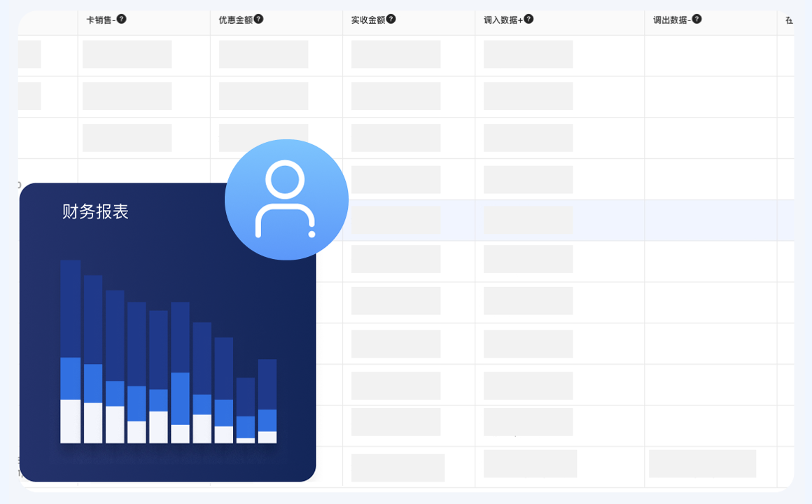Viewport: 812px width, 504px height.
Task: Click the shortest bar in 财务报表 chart
Action: pyautogui.click(x=245, y=410)
